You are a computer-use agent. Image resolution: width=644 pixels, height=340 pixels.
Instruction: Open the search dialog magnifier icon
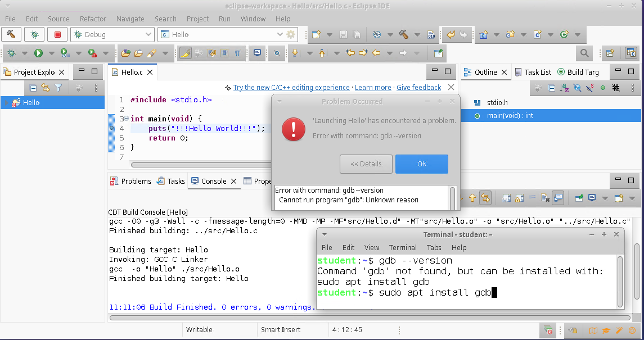coord(584,53)
